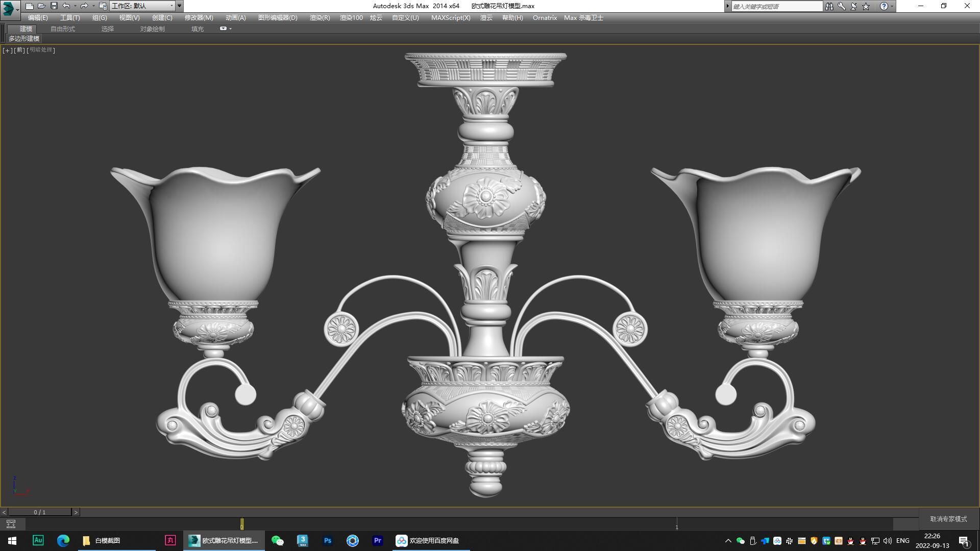980x551 pixels.
Task: Open a new scene via New Scene icon
Action: click(30, 6)
